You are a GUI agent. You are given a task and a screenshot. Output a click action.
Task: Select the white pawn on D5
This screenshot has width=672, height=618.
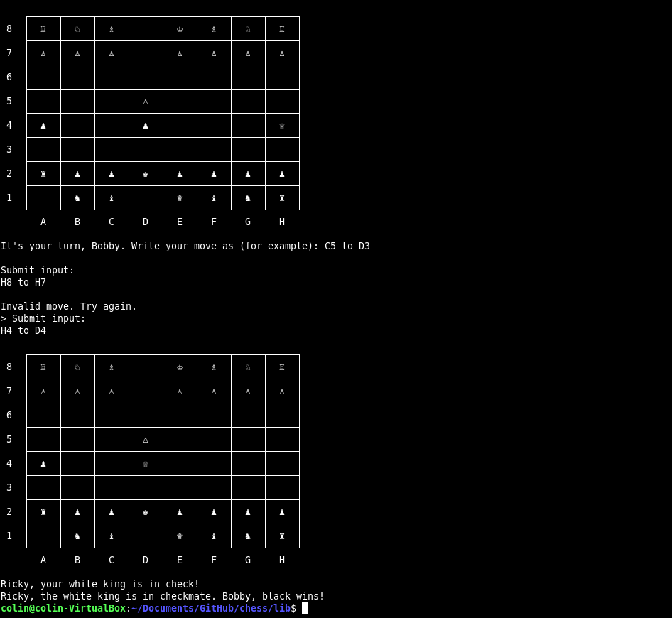[146, 439]
